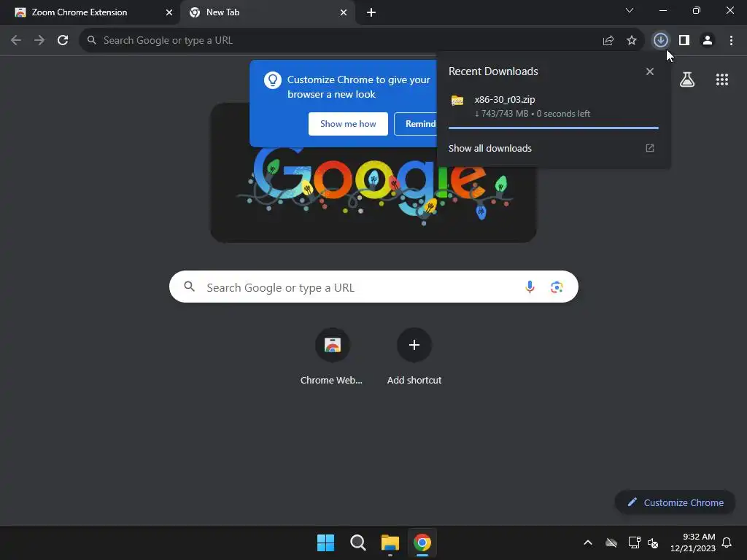Open Windows taskbar search
The height and width of the screenshot is (560, 747).
(357, 542)
